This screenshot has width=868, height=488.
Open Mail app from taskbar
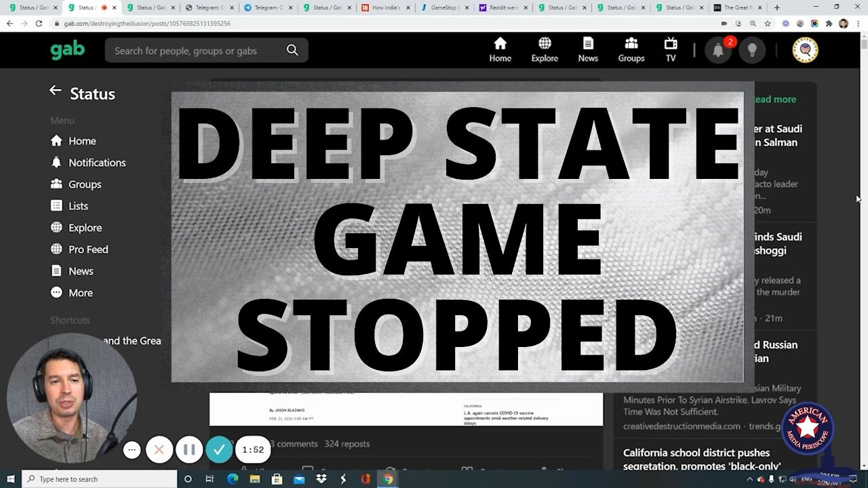coord(299,479)
